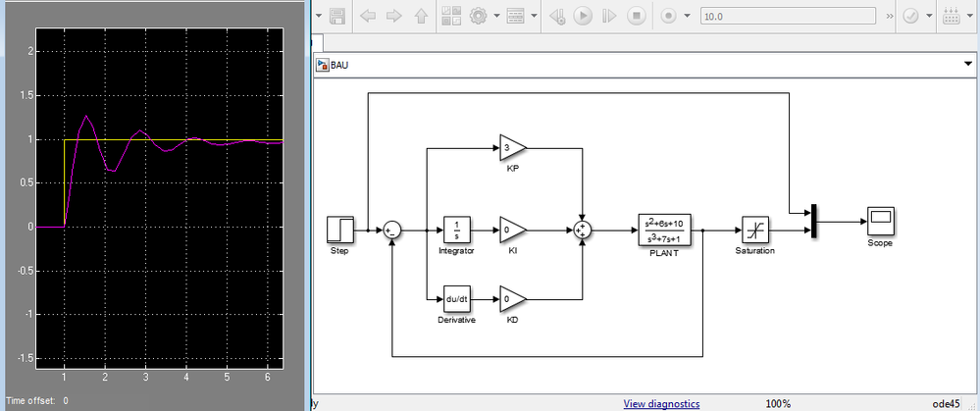Select the Saturation block
Image resolution: width=980 pixels, height=411 pixels.
tap(755, 230)
